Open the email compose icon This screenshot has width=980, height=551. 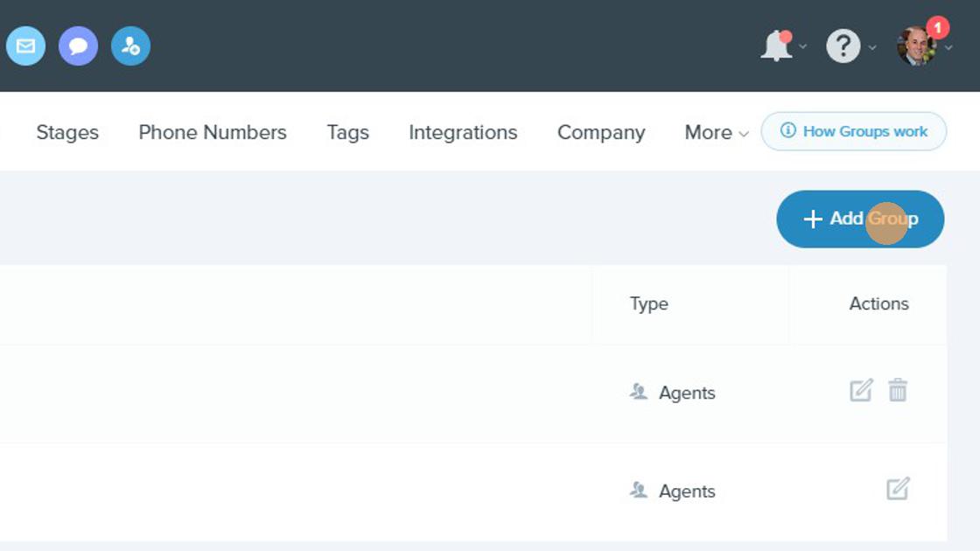(25, 45)
